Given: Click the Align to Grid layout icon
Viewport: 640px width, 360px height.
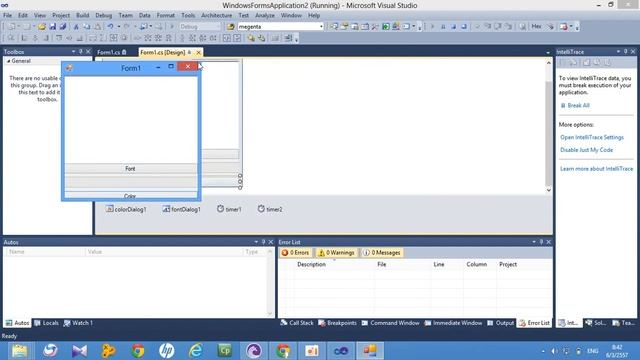Looking at the screenshot, I should click(11, 38).
